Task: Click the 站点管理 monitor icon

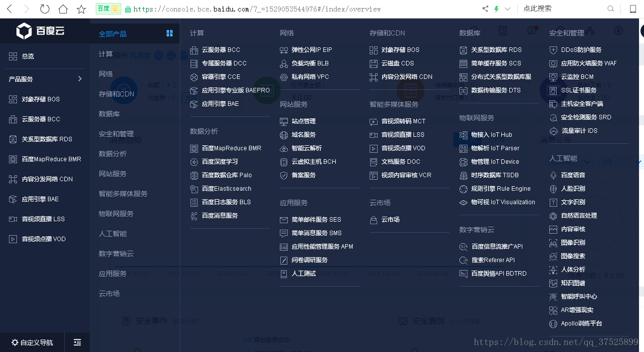Action: coord(284,121)
